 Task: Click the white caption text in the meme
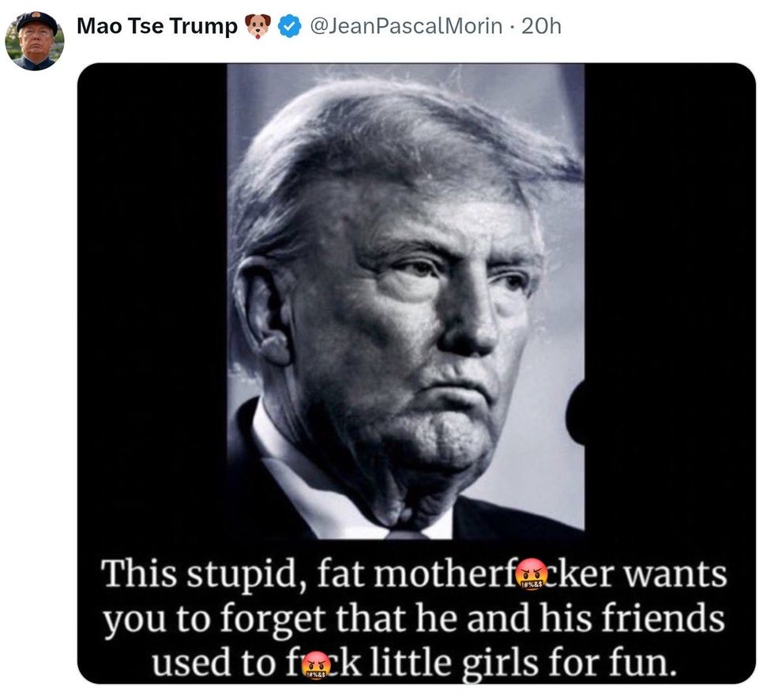tap(415, 618)
